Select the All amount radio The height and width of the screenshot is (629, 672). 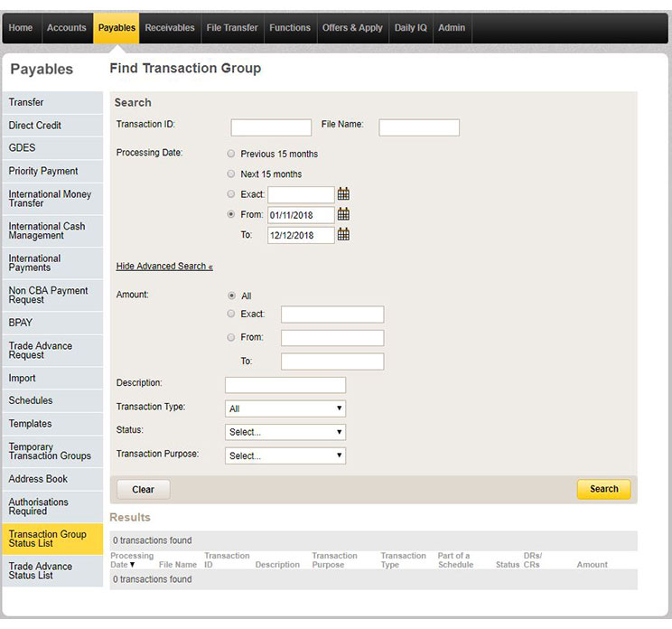coord(231,296)
